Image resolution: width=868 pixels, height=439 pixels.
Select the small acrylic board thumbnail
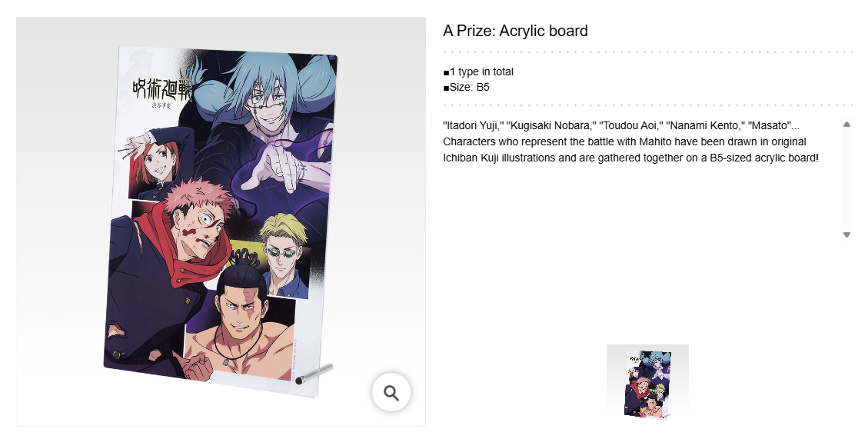click(x=647, y=383)
